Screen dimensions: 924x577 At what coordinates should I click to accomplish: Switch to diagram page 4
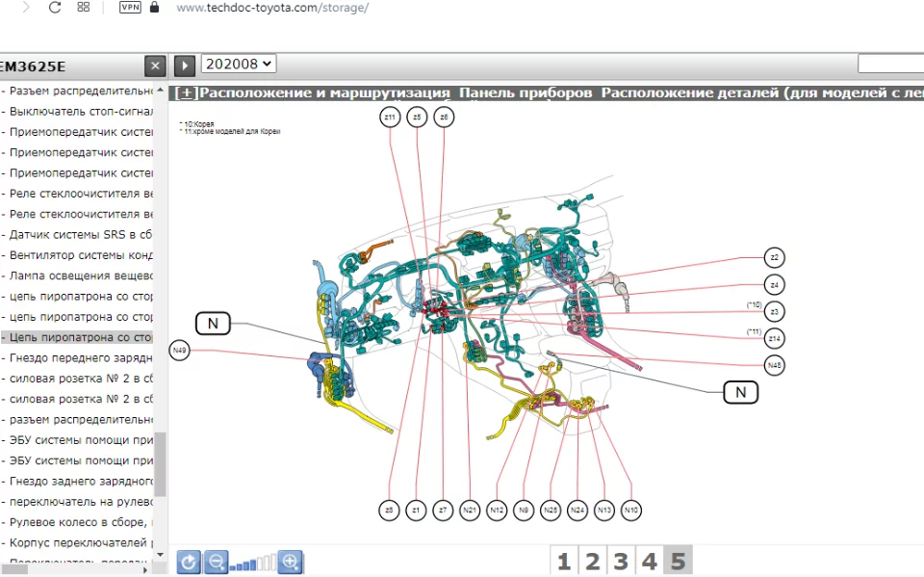pos(649,561)
